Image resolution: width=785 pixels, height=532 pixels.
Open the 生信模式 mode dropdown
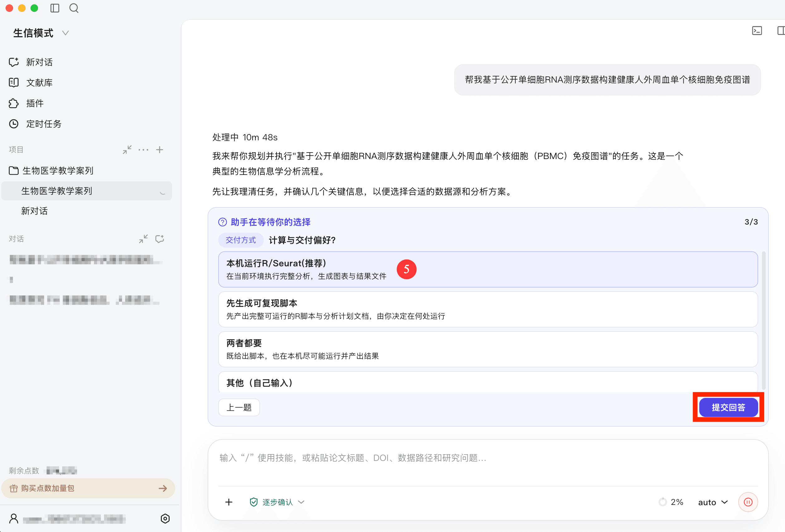(x=41, y=33)
